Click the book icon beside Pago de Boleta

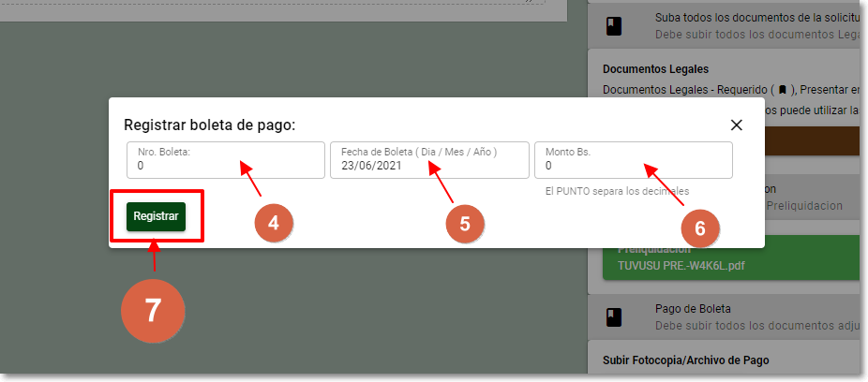pyautogui.click(x=613, y=316)
